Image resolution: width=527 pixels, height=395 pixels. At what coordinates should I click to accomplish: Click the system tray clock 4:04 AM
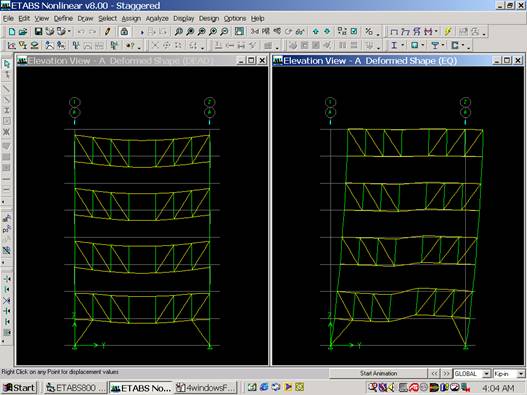click(498, 388)
